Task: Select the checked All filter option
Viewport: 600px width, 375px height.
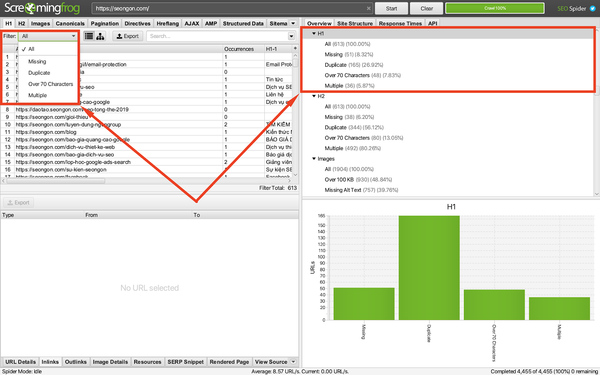Action: (31, 49)
